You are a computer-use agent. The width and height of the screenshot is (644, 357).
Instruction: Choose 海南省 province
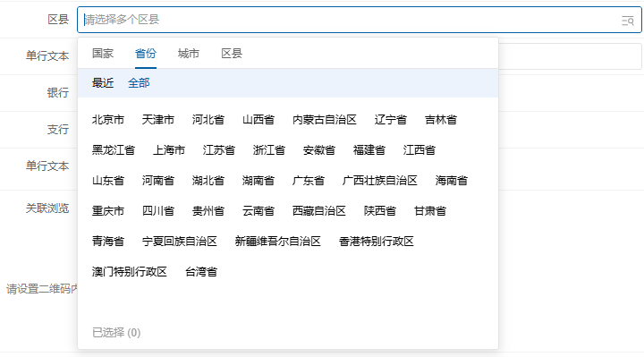[x=452, y=181]
